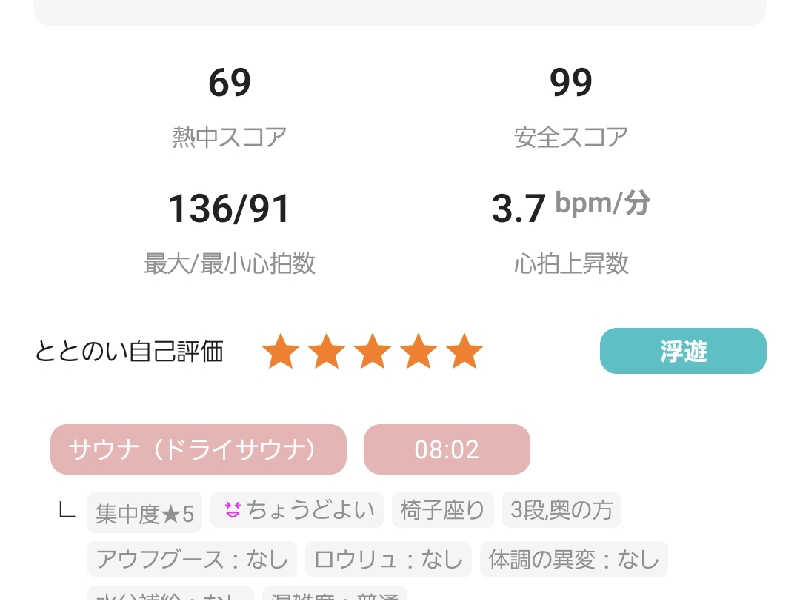Select the fourth orange rating star
Viewport: 800px width, 600px height.
(x=418, y=351)
